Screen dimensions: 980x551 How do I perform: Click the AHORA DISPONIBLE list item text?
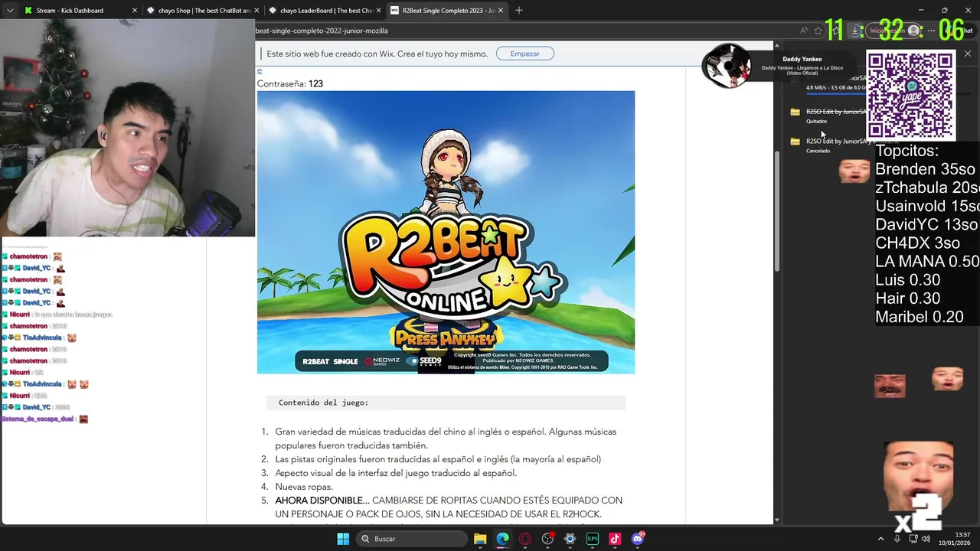pos(449,507)
